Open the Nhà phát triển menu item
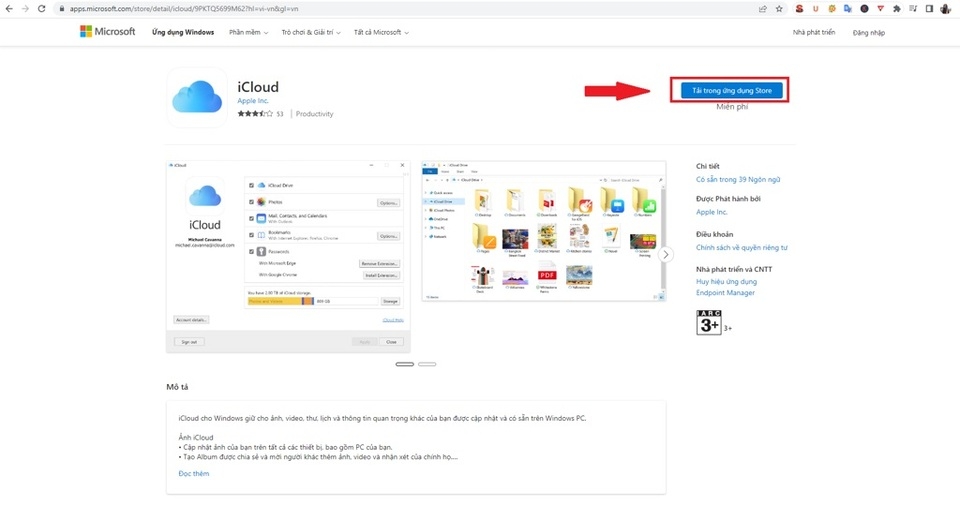Viewport: 960px width, 505px height. [x=813, y=32]
